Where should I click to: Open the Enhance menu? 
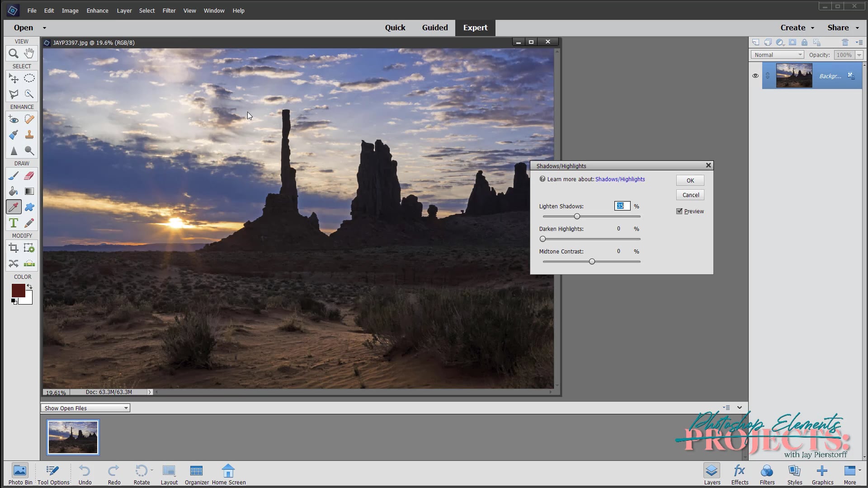(97, 10)
